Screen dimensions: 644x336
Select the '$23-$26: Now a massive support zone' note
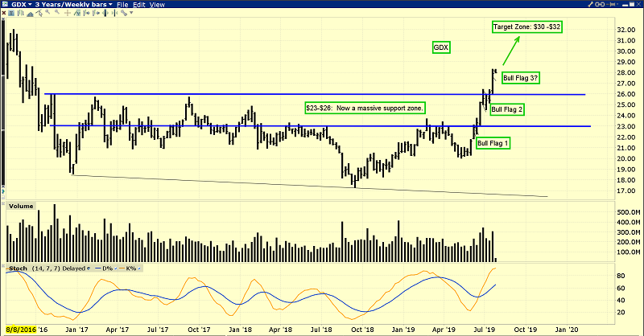(x=365, y=109)
